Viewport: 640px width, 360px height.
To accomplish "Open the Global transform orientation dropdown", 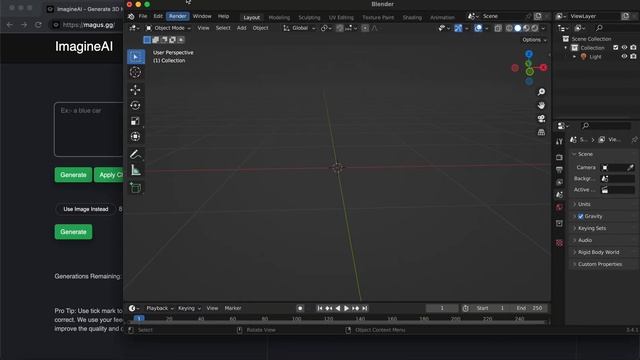I will [x=300, y=28].
